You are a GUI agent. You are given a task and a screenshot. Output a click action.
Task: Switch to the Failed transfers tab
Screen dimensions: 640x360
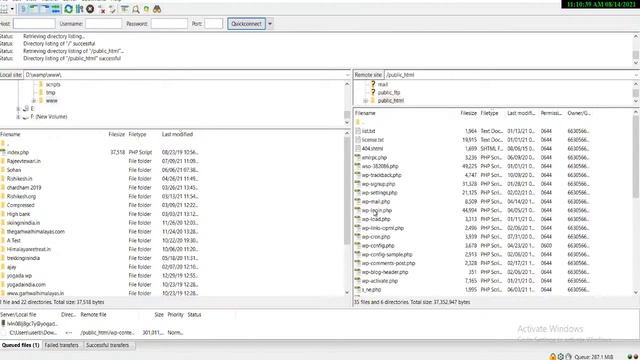(x=62, y=345)
